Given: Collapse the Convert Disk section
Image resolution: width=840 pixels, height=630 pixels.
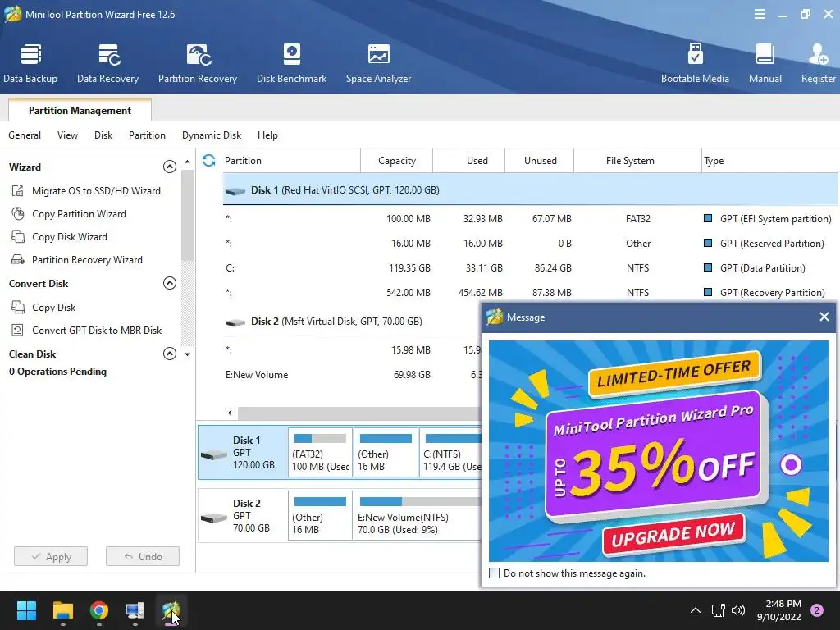Looking at the screenshot, I should (169, 283).
